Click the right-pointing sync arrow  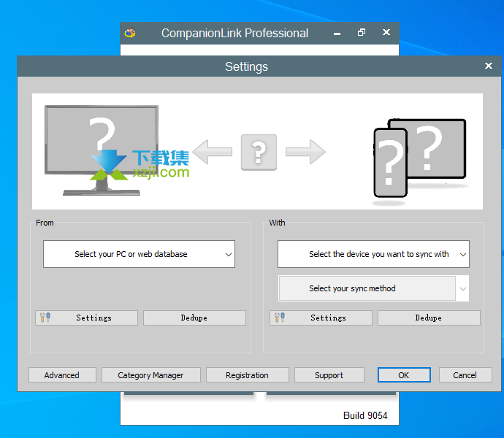point(305,152)
